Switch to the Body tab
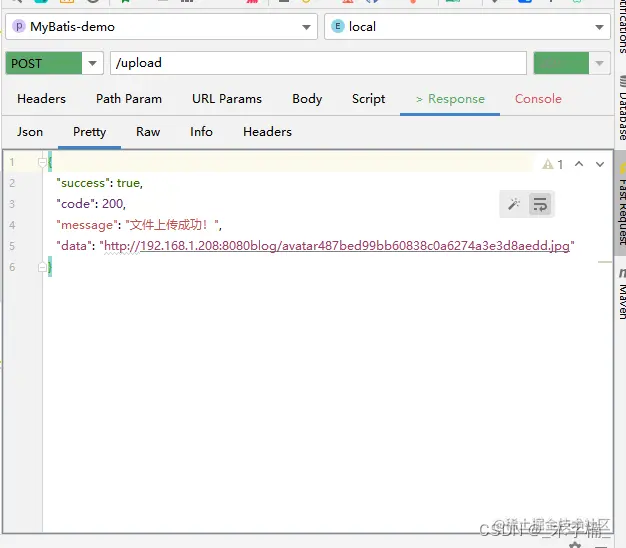The height and width of the screenshot is (548, 626). pos(307,99)
